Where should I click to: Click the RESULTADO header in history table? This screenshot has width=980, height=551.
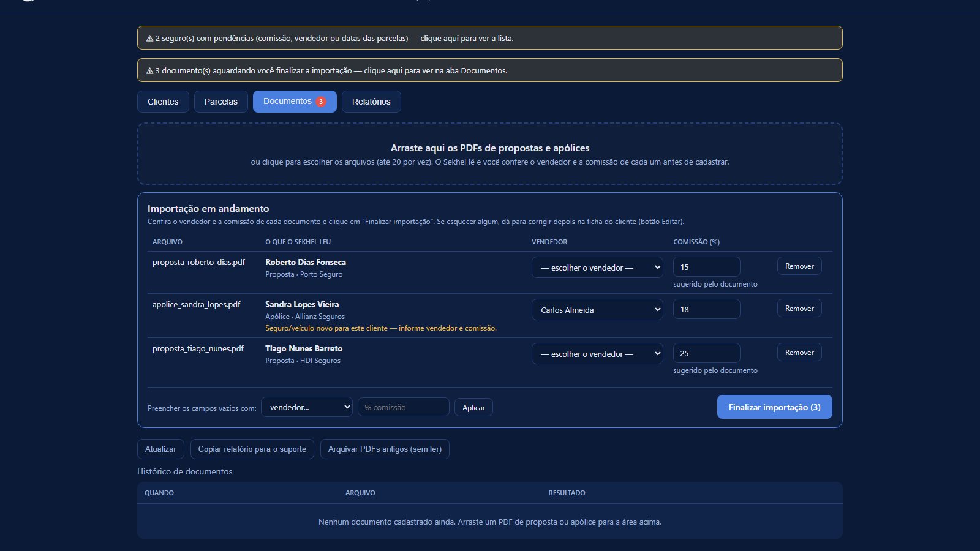click(567, 493)
